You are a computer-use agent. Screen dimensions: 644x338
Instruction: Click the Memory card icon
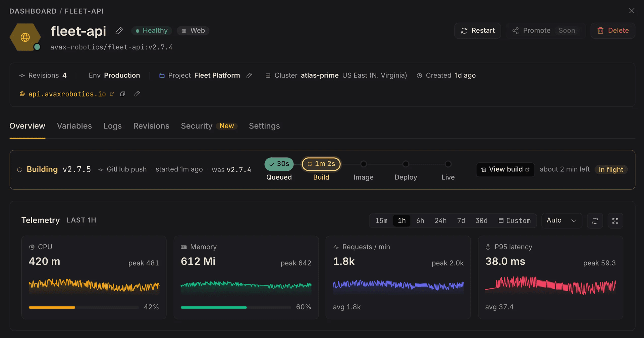tap(184, 247)
